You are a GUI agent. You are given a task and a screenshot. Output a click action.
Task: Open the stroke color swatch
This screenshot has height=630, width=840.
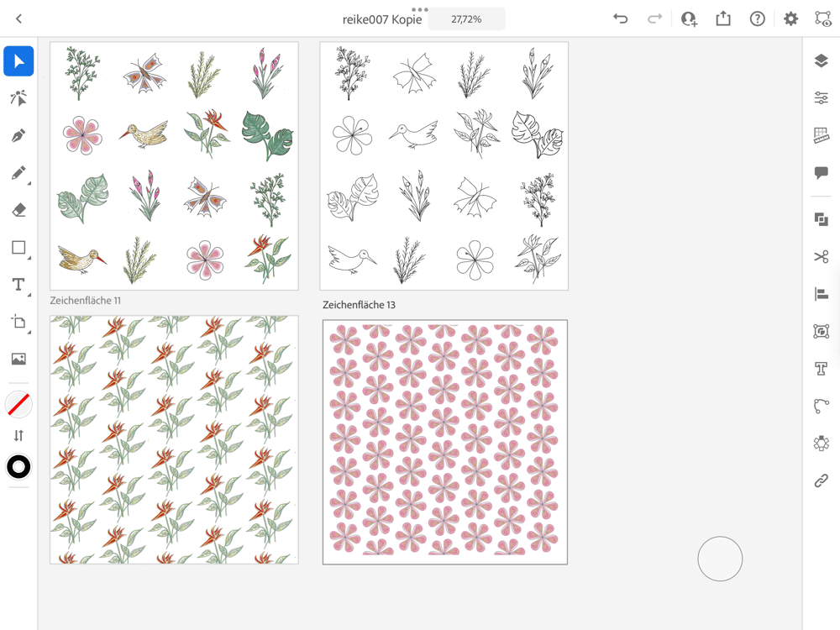click(18, 467)
